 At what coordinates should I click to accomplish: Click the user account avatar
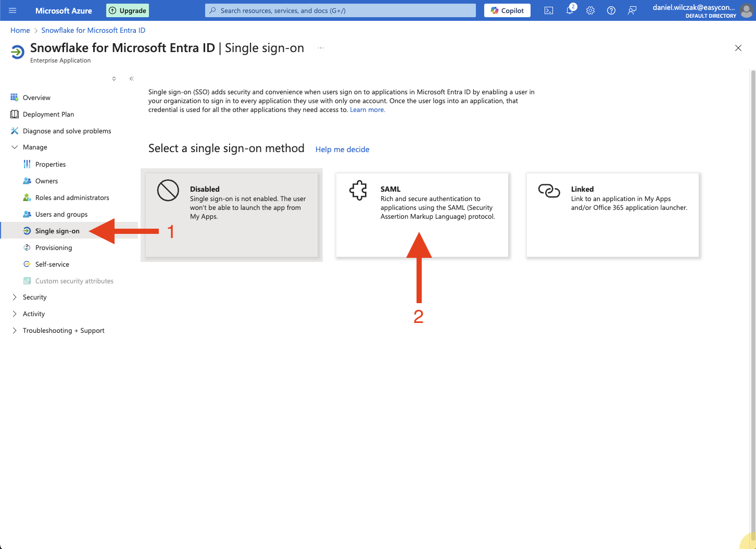click(747, 10)
